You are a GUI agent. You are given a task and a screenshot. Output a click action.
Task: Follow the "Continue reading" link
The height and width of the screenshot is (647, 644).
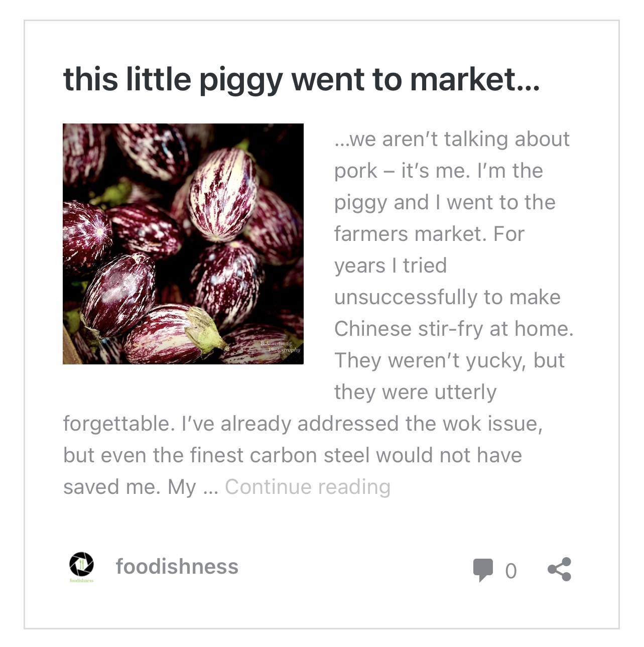click(307, 487)
